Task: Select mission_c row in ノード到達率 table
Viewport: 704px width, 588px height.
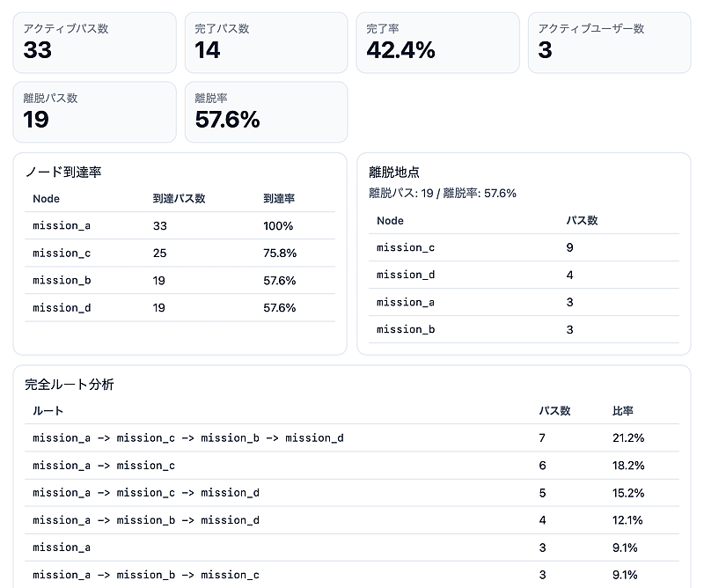Action: coord(180,254)
